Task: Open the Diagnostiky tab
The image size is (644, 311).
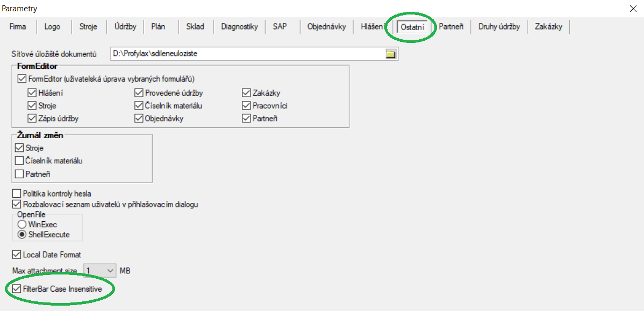Action: [x=239, y=27]
